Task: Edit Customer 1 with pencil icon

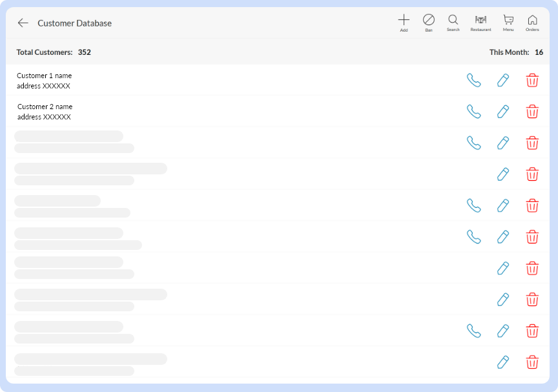Action: (503, 80)
